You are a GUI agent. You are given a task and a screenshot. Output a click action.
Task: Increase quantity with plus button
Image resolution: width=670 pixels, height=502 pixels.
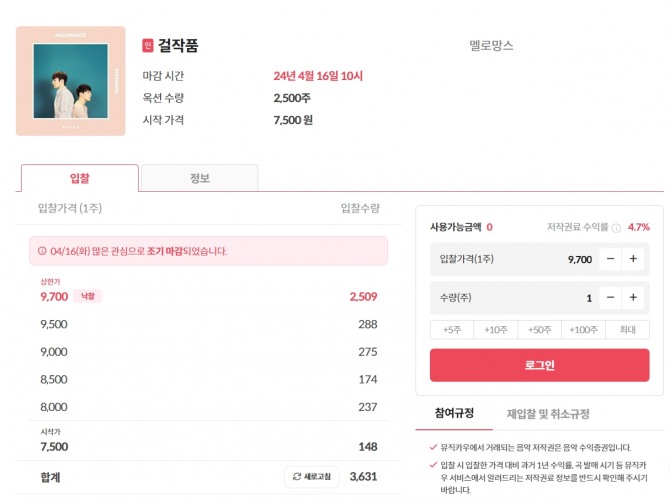(x=634, y=297)
